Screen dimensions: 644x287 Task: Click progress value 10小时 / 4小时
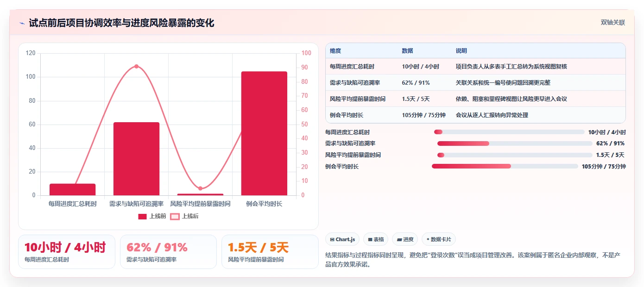pos(607,132)
